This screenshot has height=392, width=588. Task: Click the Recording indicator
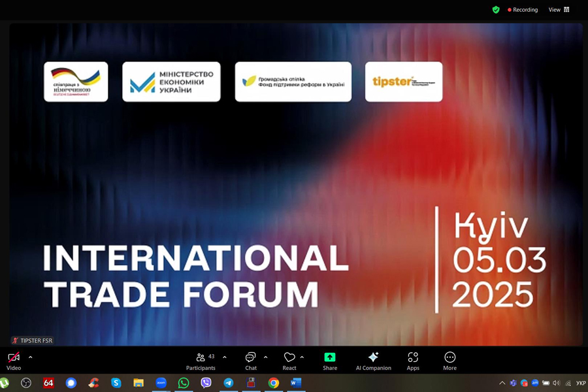(523, 10)
